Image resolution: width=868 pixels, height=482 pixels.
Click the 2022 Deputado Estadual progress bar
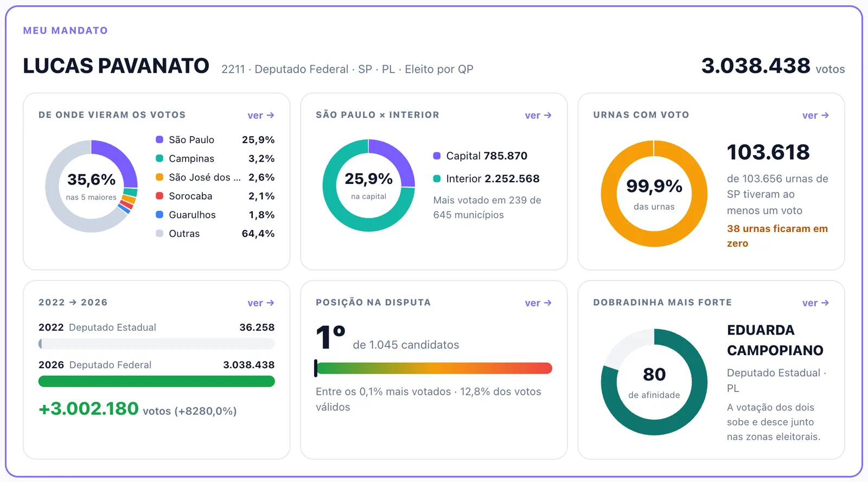click(157, 344)
